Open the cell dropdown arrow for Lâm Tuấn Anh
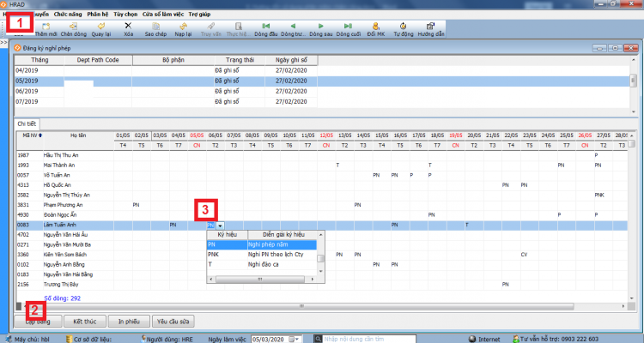 coord(220,226)
